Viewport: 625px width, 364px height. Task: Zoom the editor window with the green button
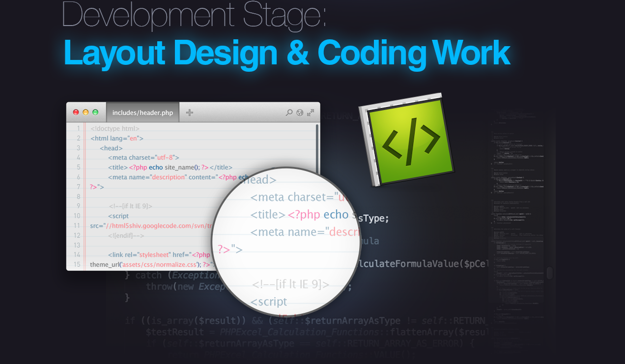tap(95, 112)
